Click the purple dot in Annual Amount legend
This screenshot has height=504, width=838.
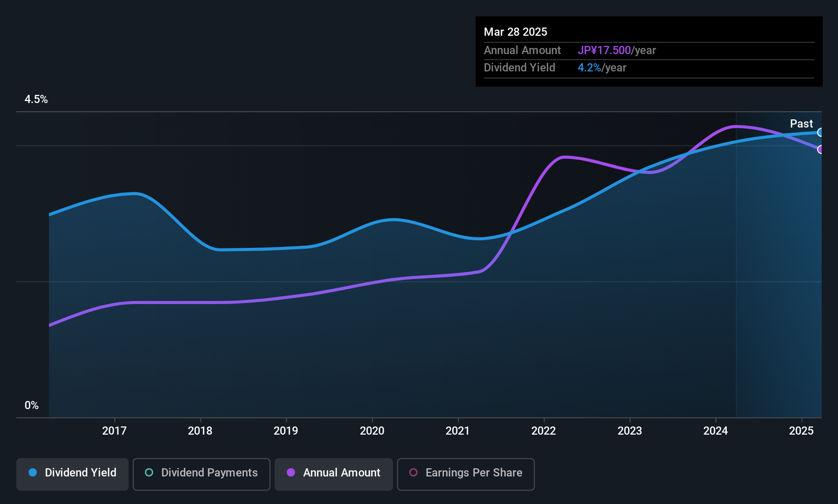[291, 472]
